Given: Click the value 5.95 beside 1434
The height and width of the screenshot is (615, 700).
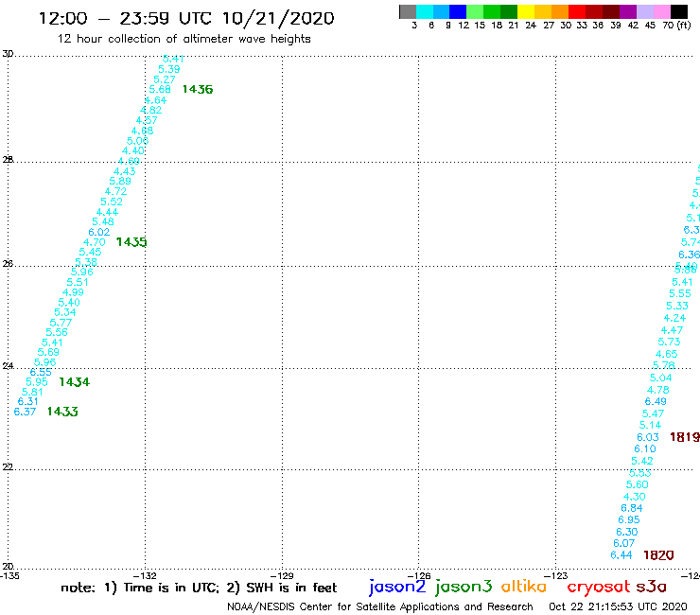Looking at the screenshot, I should (x=37, y=382).
